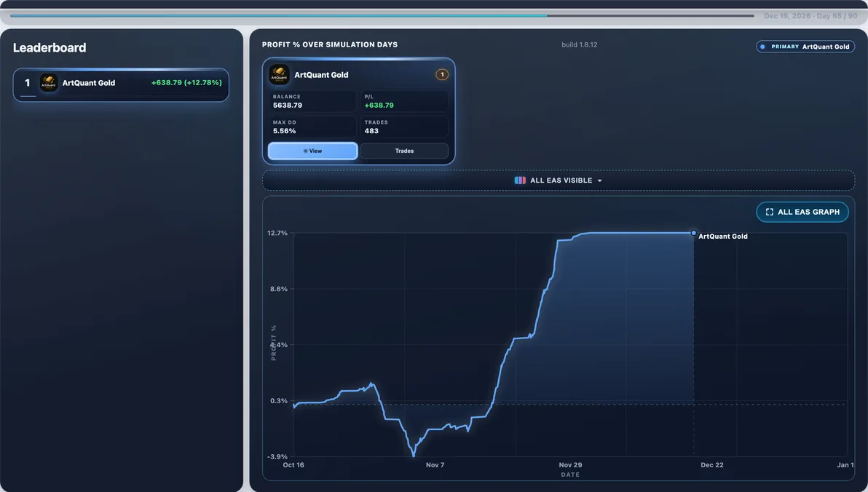Click the +638.79 (+12.78%) leaderboard profit
The height and width of the screenshot is (492, 868).
pyautogui.click(x=186, y=82)
